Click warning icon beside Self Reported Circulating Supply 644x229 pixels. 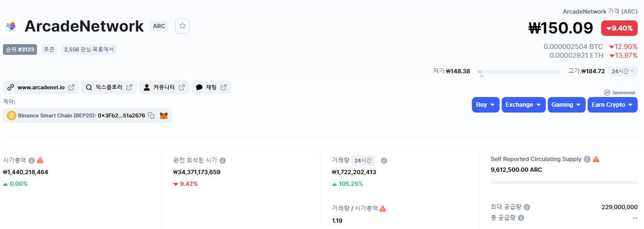pyautogui.click(x=596, y=159)
